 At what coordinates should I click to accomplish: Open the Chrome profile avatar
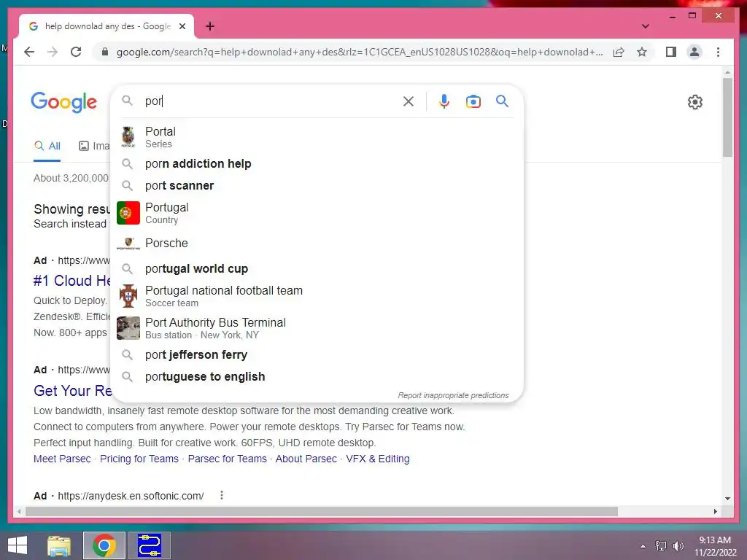[694, 52]
